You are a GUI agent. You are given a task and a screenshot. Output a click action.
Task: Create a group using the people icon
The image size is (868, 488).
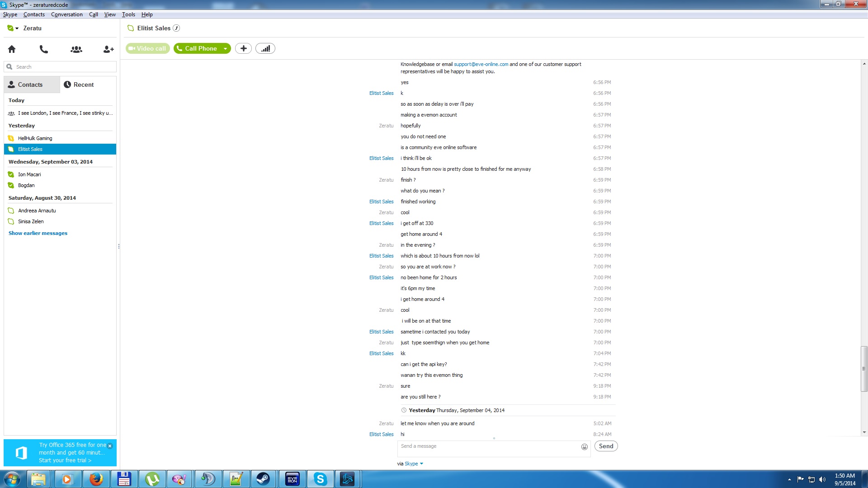(x=76, y=49)
